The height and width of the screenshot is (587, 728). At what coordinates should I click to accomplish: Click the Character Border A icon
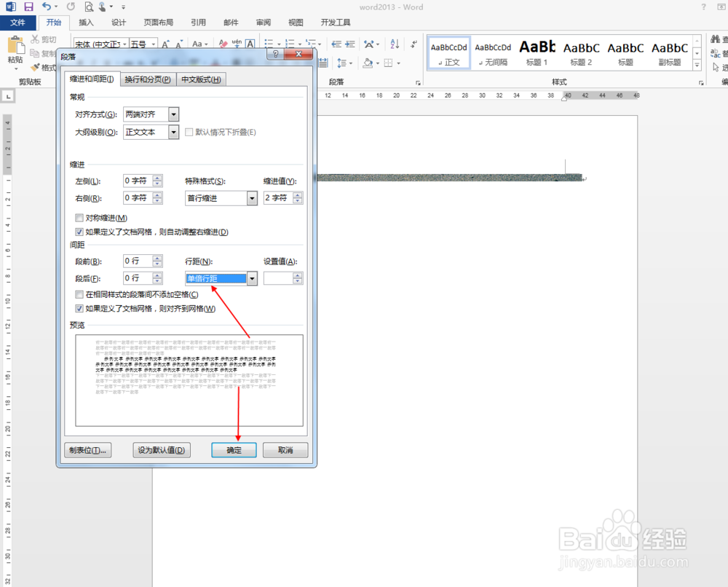250,44
